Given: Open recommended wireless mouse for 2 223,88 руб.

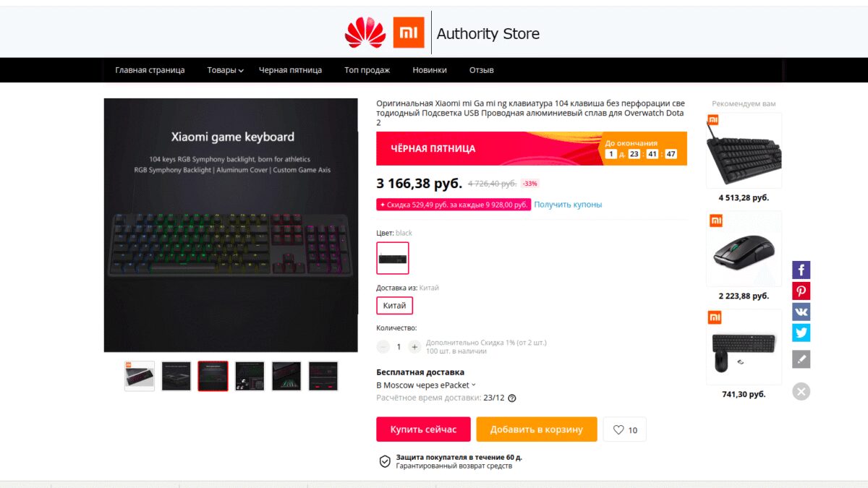Looking at the screenshot, I should pos(744,249).
